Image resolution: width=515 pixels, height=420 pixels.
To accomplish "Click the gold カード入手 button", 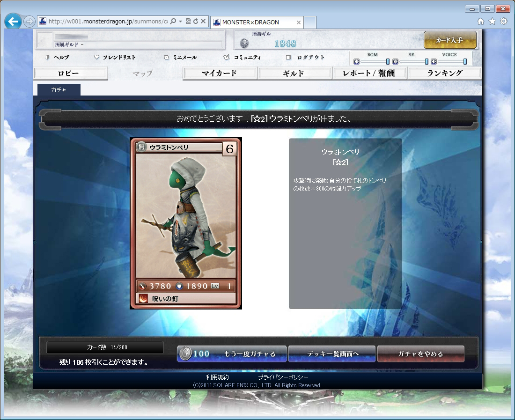I will pos(450,40).
